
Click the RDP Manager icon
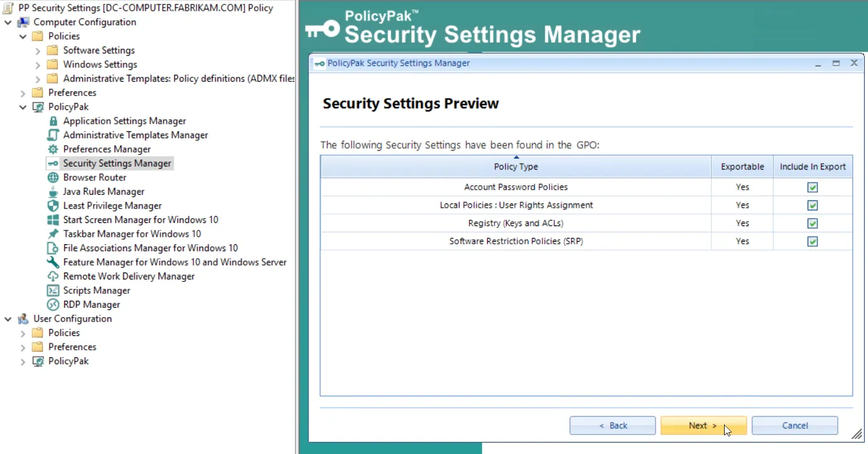pos(53,305)
